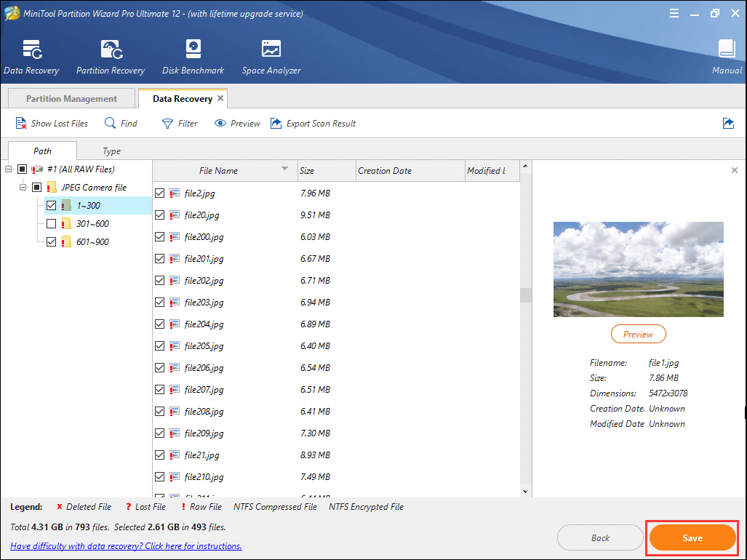The width and height of the screenshot is (747, 560).
Task: Open the Manual book icon
Action: (x=727, y=50)
